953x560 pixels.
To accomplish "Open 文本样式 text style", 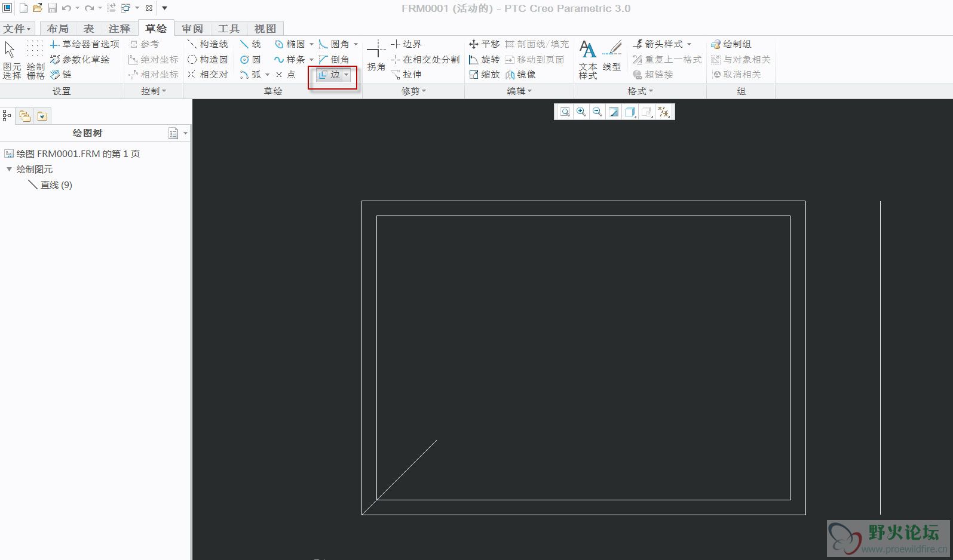I will point(588,60).
